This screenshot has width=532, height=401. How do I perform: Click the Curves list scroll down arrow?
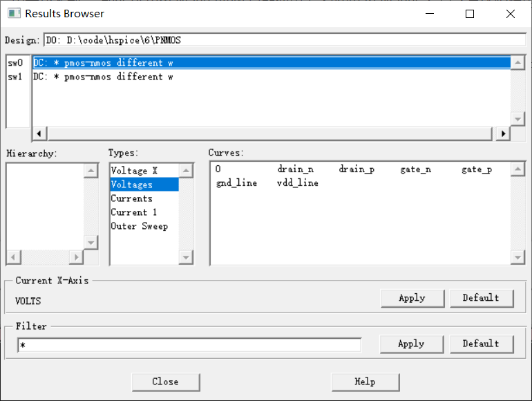pyautogui.click(x=517, y=257)
